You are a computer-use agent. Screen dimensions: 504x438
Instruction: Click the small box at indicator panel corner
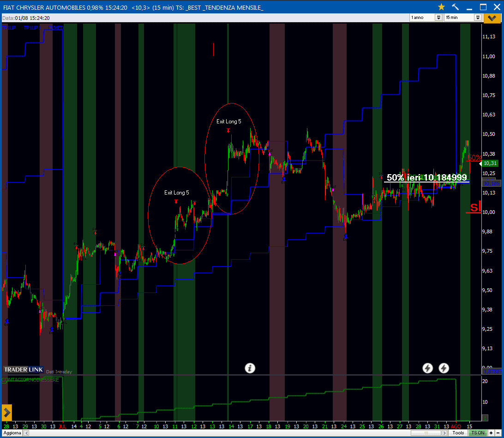[485, 418]
